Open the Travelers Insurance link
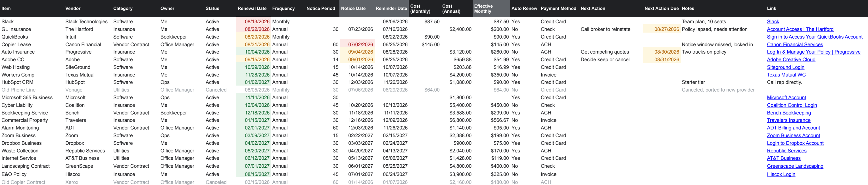 788,120
